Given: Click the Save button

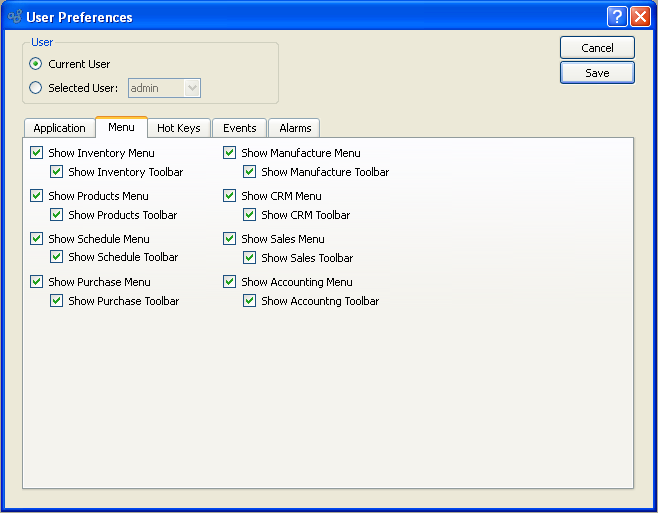Looking at the screenshot, I should click(597, 73).
